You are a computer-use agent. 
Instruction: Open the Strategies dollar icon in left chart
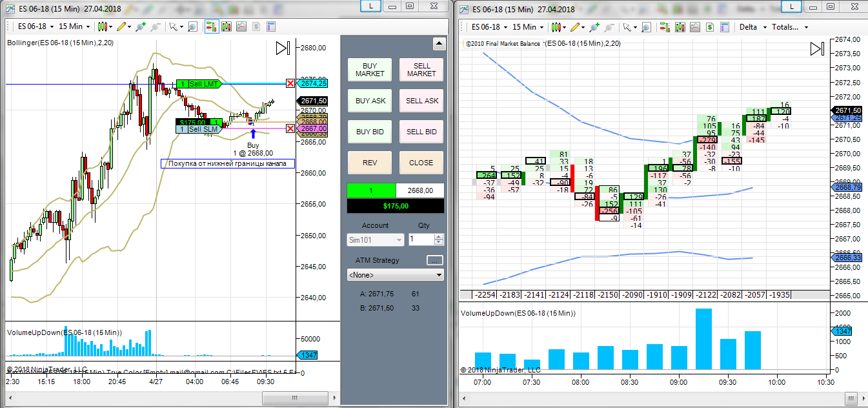[x=256, y=26]
